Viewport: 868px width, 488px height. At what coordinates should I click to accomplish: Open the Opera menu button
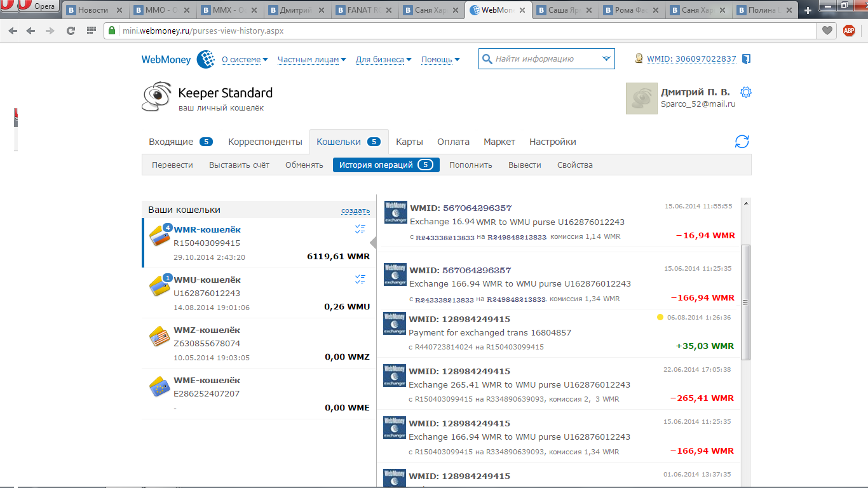point(32,7)
